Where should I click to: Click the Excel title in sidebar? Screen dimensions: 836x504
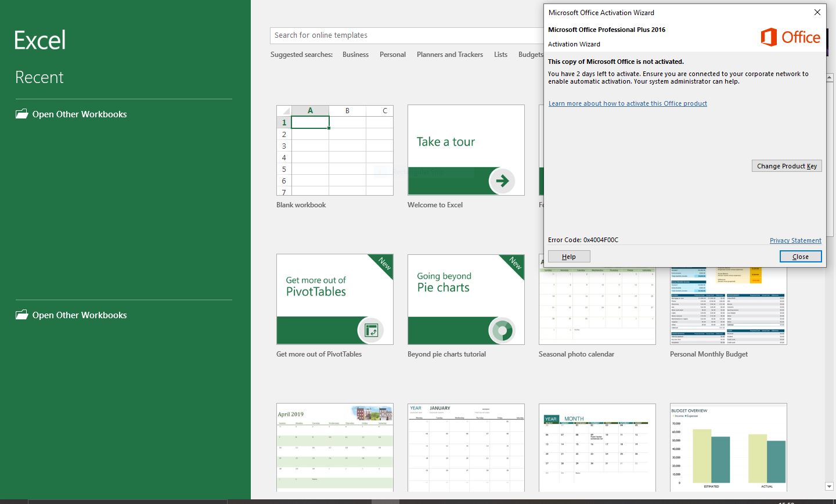click(40, 40)
